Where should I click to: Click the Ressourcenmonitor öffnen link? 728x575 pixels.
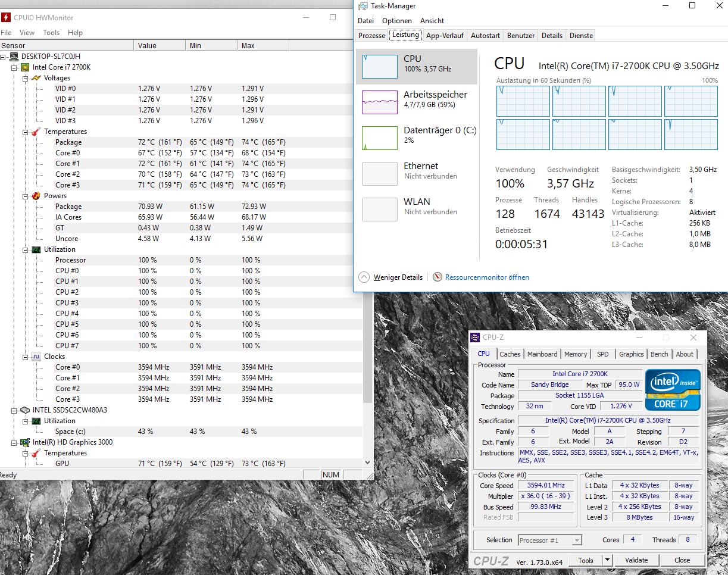tap(487, 277)
